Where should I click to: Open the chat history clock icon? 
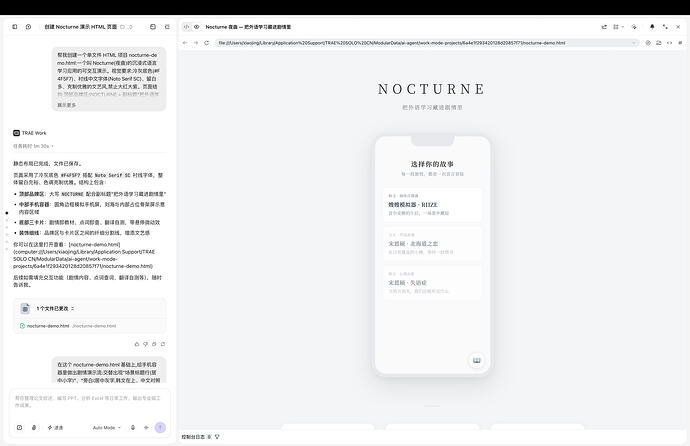(x=28, y=27)
